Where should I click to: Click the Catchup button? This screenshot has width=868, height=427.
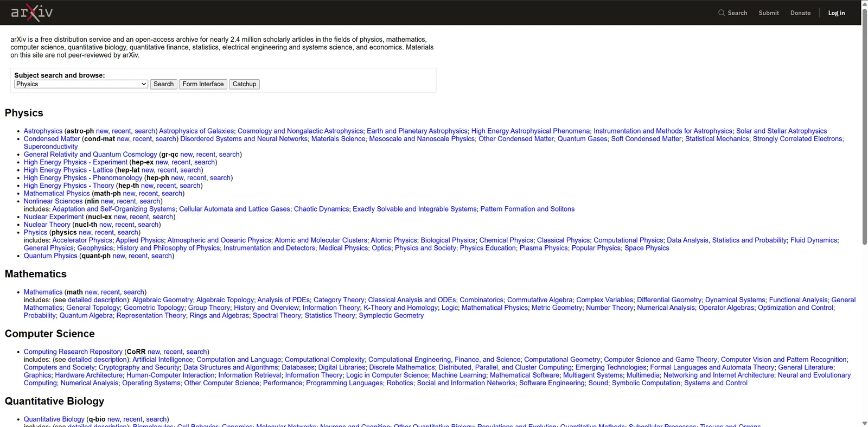[244, 84]
